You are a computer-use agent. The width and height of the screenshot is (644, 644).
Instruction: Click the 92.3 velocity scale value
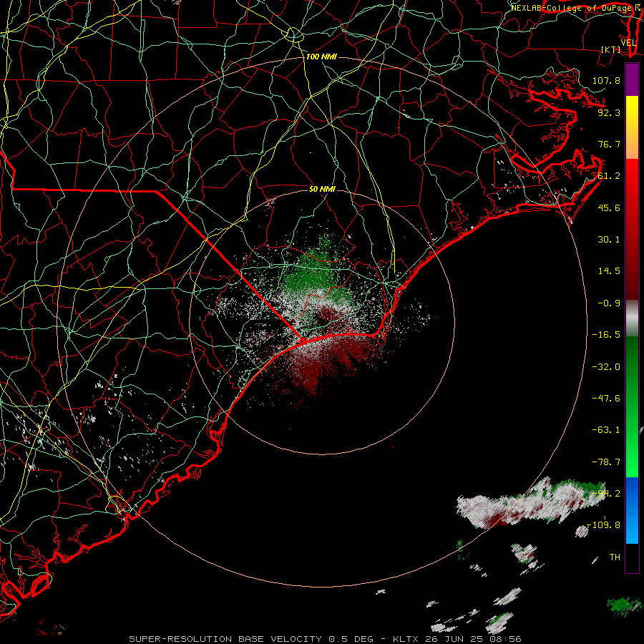coord(609,112)
